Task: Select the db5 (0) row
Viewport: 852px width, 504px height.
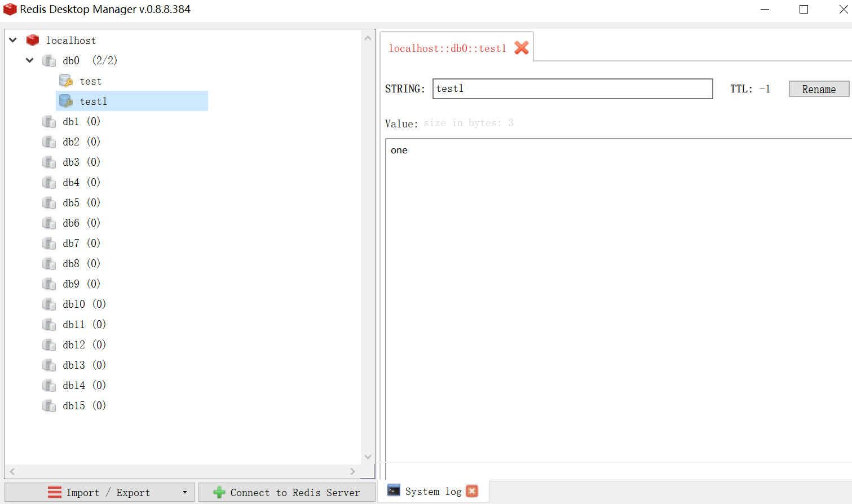Action: click(82, 202)
